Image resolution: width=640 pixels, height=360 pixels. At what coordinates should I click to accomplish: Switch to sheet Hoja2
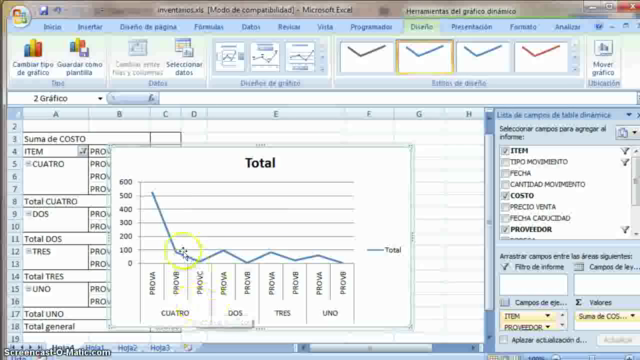(127, 348)
